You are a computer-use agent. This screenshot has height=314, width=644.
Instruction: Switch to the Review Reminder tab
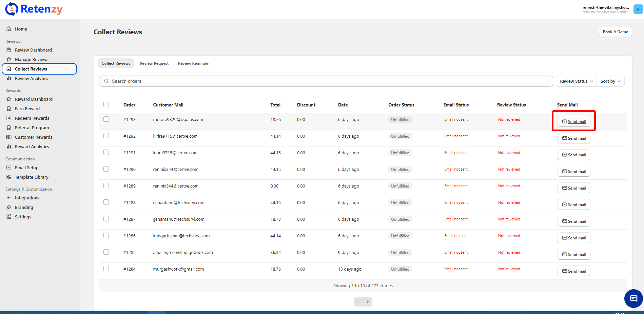coord(194,63)
